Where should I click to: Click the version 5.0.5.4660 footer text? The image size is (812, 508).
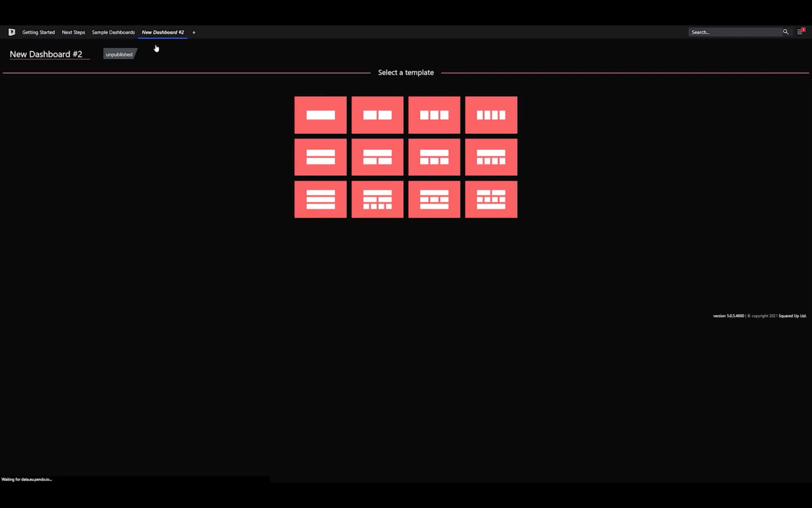(729, 316)
